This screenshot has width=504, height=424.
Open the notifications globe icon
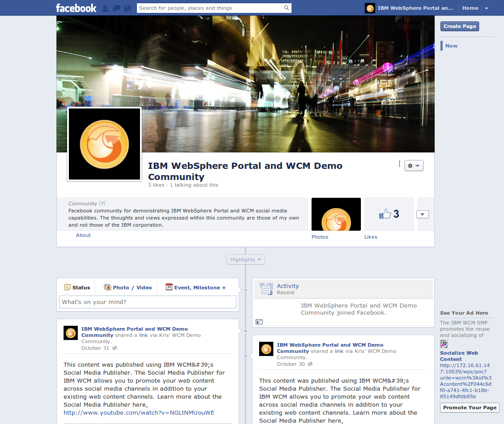pyautogui.click(x=128, y=8)
